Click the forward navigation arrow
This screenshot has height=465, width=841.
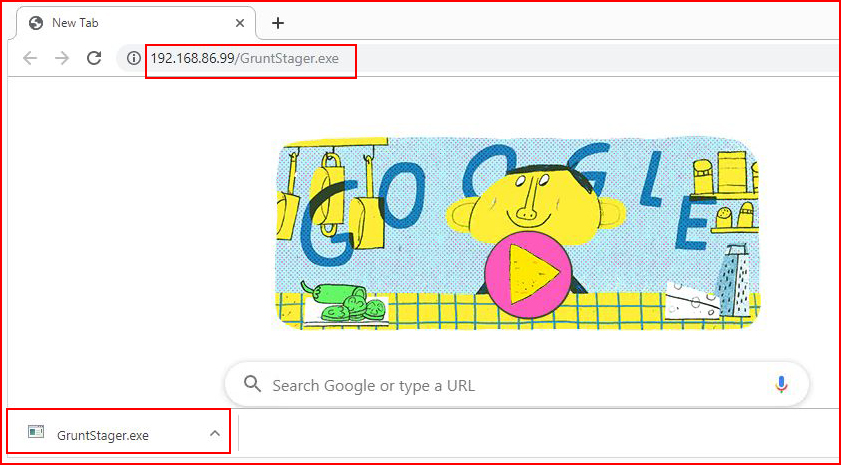pyautogui.click(x=62, y=58)
